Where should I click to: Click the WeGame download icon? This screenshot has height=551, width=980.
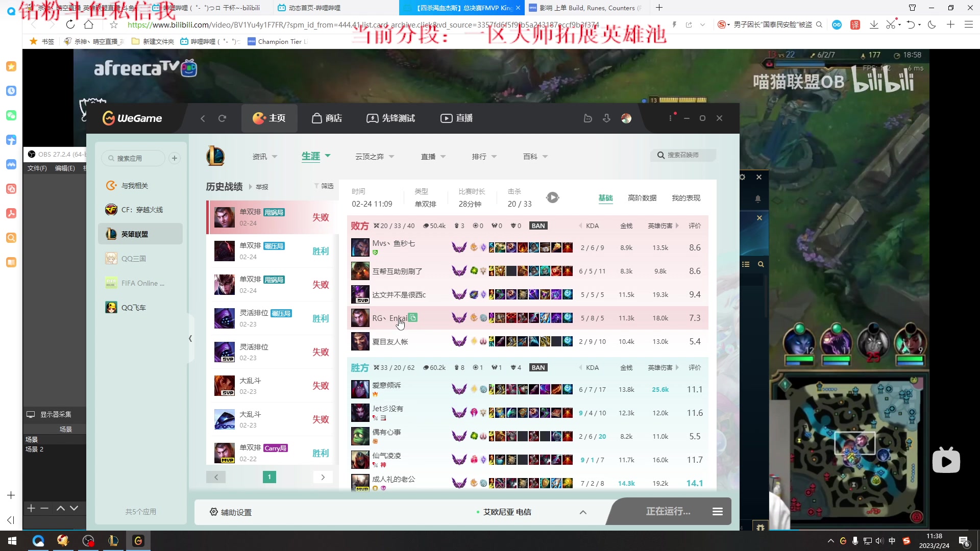607,118
